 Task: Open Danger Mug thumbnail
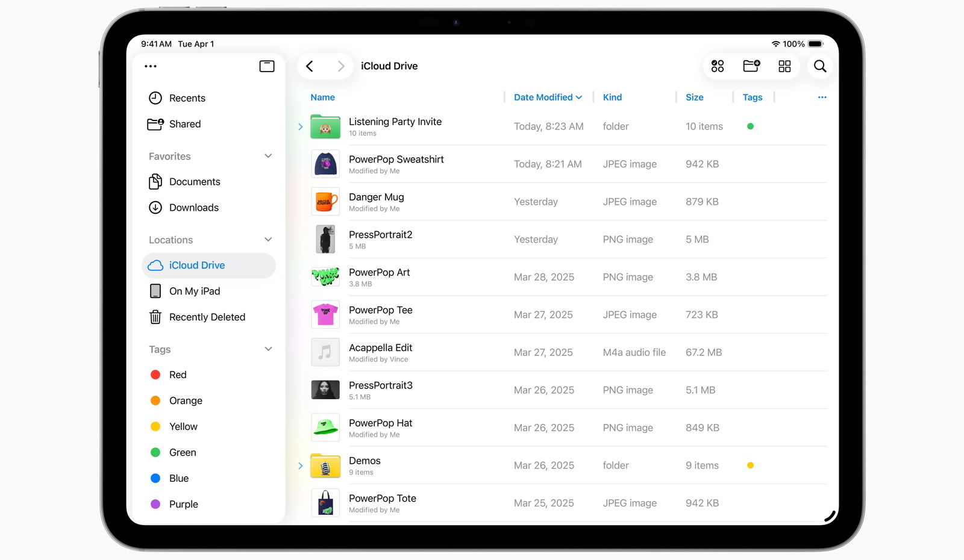[x=325, y=202]
